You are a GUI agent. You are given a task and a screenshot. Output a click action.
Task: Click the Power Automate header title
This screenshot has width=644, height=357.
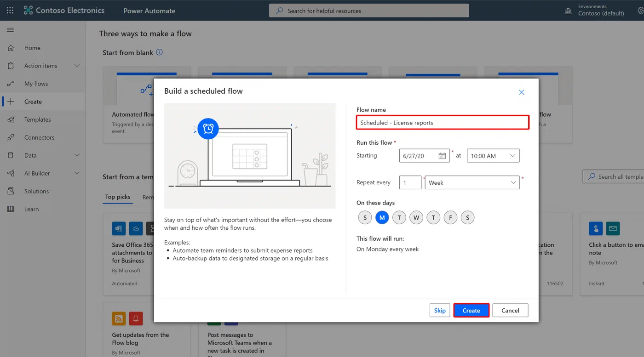[x=149, y=11]
